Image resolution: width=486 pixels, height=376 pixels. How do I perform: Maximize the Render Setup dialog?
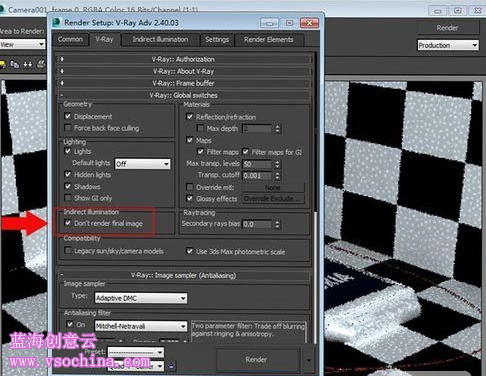289,23
